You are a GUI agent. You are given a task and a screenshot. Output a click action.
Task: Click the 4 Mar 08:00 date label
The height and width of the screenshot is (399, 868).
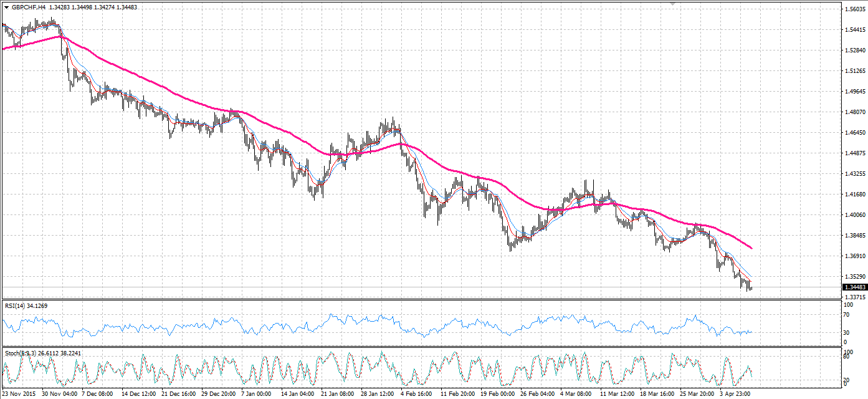575,394
